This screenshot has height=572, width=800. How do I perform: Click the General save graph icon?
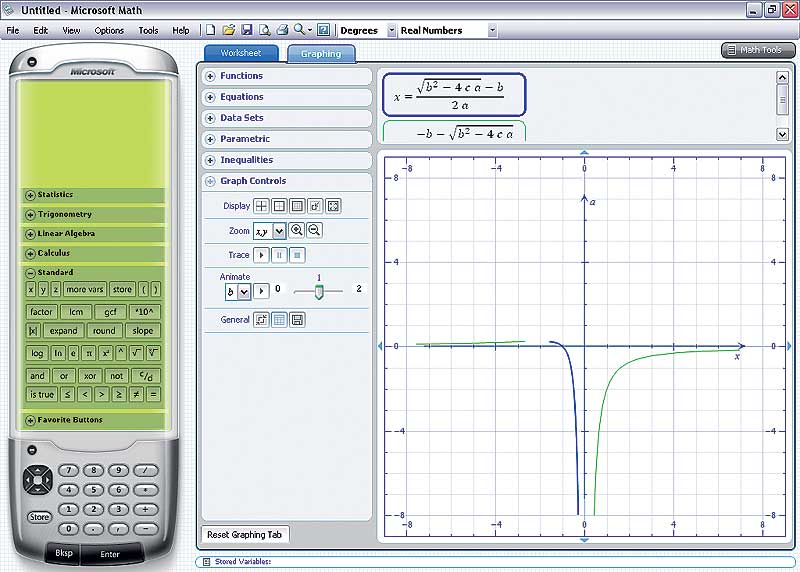pyautogui.click(x=297, y=320)
